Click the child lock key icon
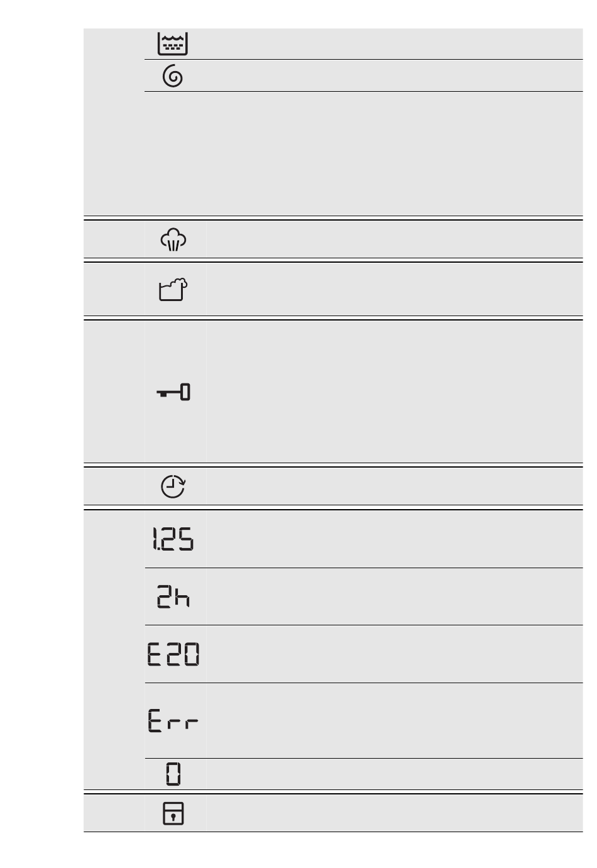This screenshot has width=597, height=868. [x=173, y=393]
